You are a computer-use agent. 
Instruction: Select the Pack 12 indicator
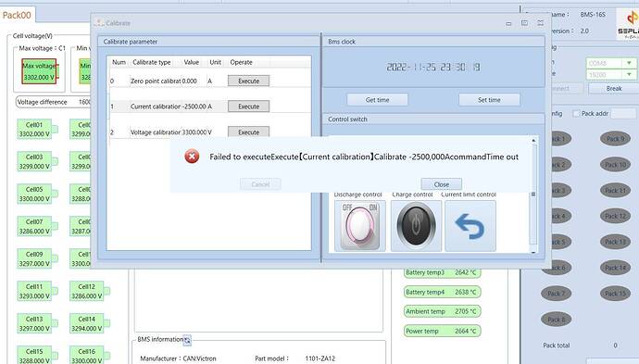point(615,216)
